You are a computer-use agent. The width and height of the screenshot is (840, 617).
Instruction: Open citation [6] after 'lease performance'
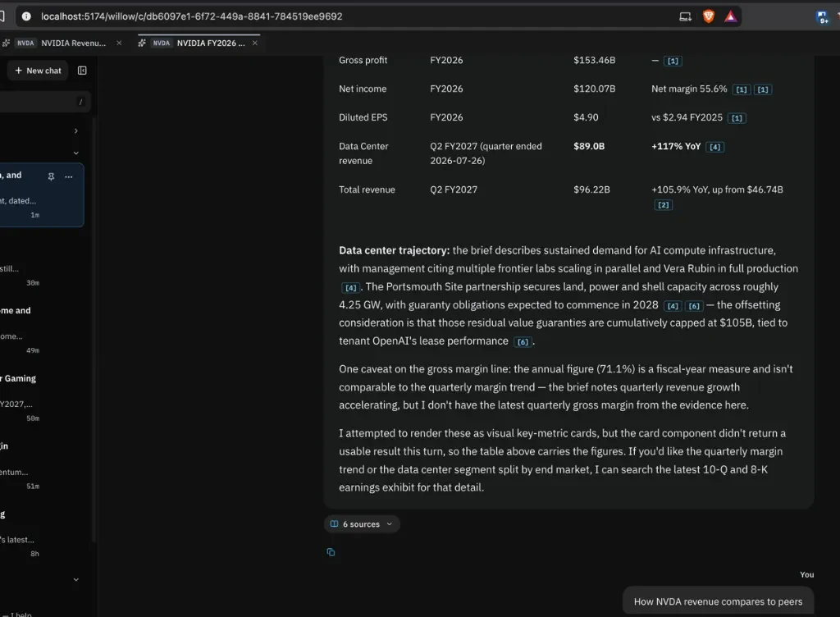point(523,341)
